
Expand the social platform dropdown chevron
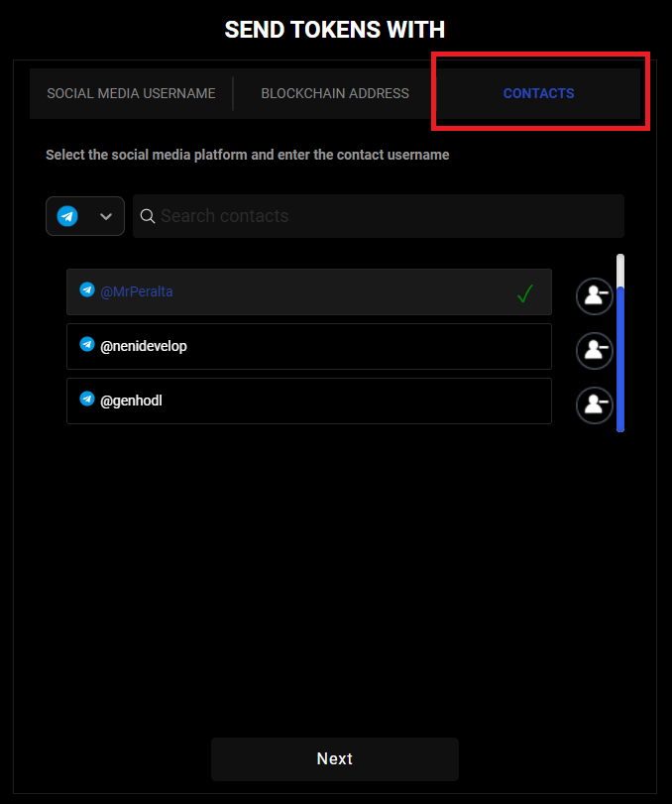tap(106, 217)
